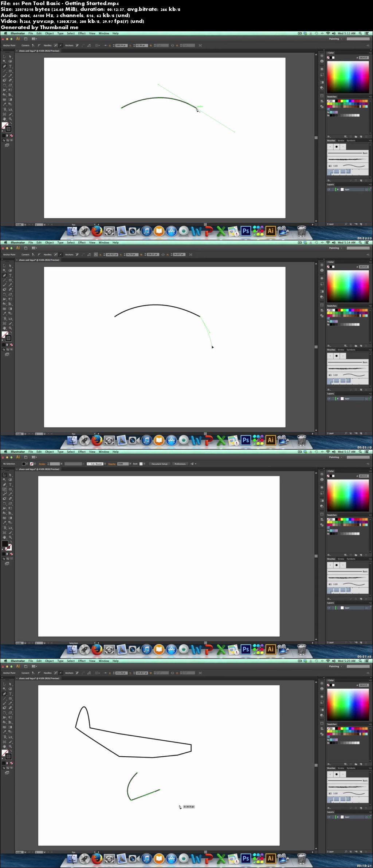Choose the Artboard tool in the 5:17 AM frame
This screenshot has height=868, width=373.
[4, 533]
